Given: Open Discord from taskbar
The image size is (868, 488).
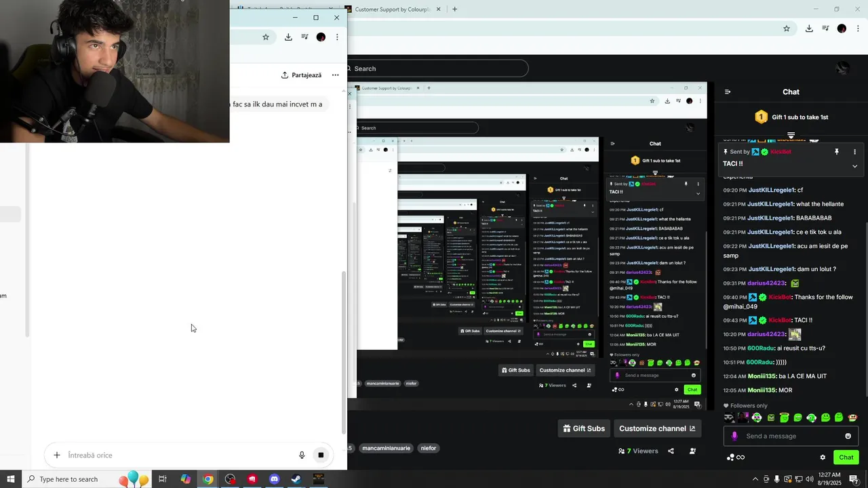Looking at the screenshot, I should click(x=274, y=479).
